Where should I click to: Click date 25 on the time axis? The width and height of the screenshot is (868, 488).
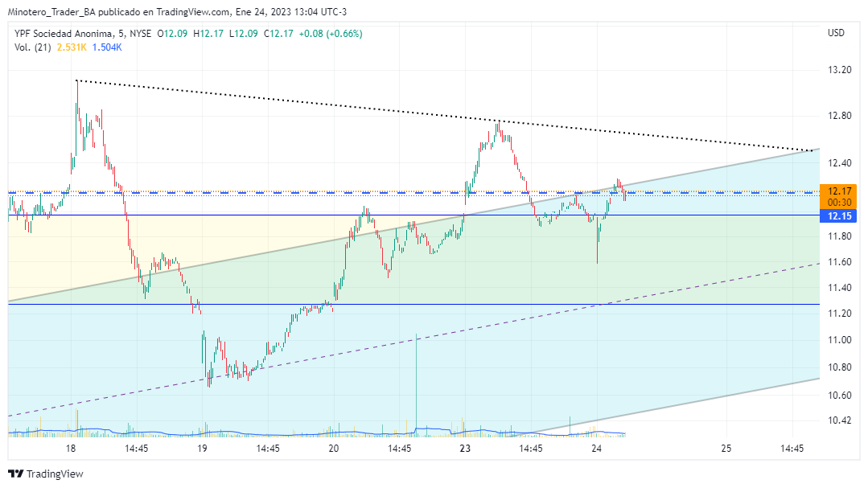pos(726,449)
